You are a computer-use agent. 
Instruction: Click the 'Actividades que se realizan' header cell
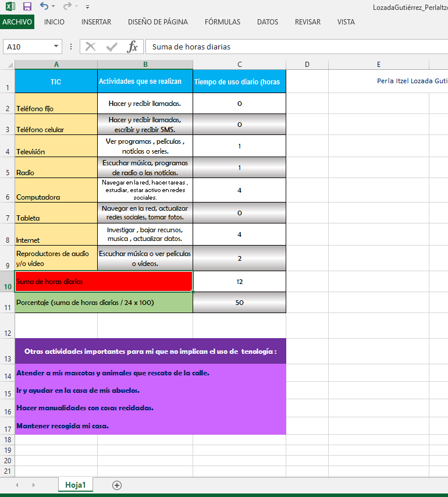(x=145, y=81)
